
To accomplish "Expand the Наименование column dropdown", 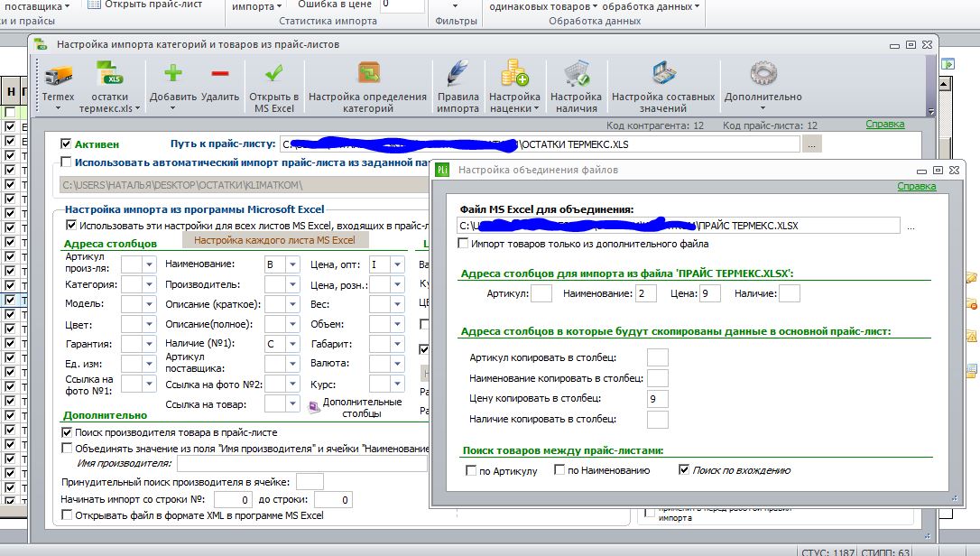I will click(x=292, y=264).
